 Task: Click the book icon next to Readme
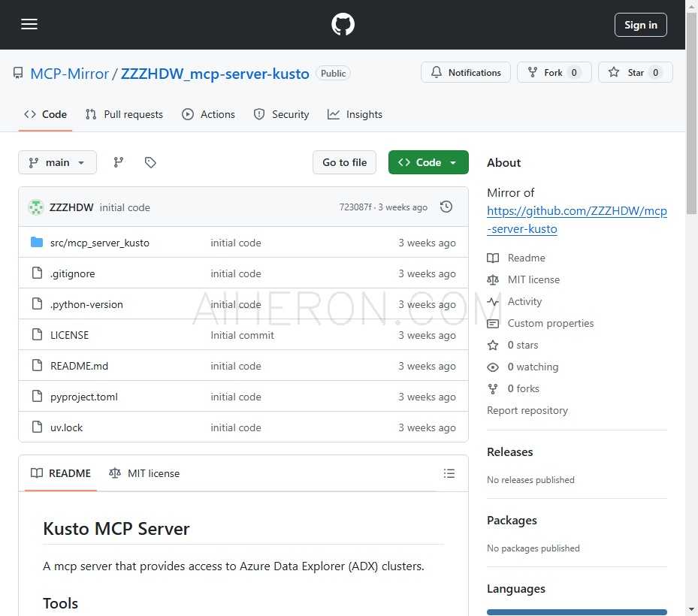493,258
